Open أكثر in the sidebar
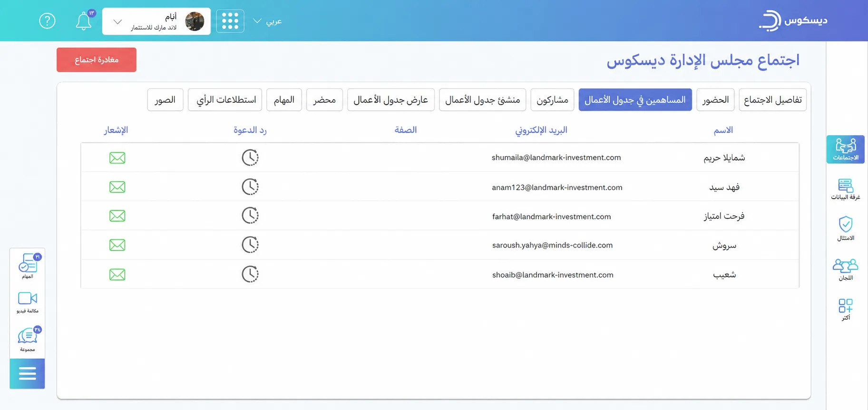This screenshot has height=410, width=868. [845, 309]
